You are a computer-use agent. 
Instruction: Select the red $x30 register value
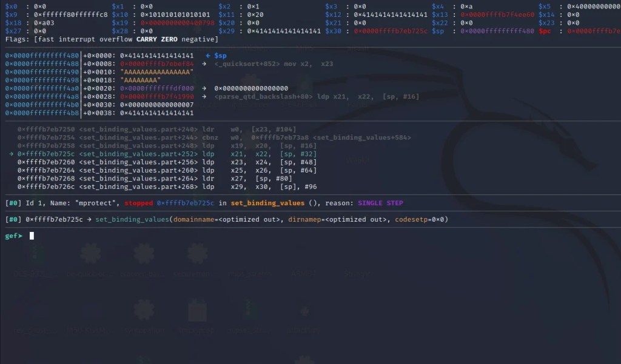pyautogui.click(x=391, y=31)
